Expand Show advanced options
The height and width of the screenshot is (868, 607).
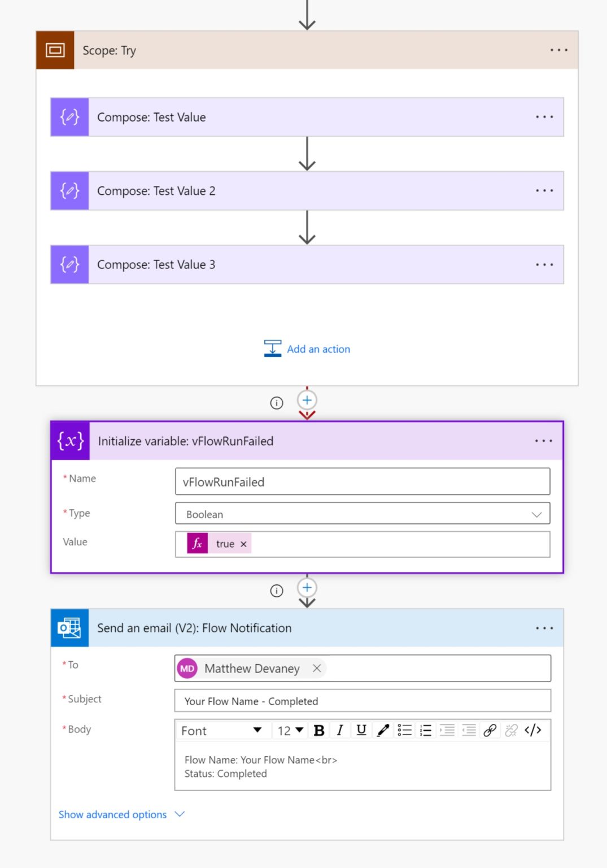[x=112, y=814]
